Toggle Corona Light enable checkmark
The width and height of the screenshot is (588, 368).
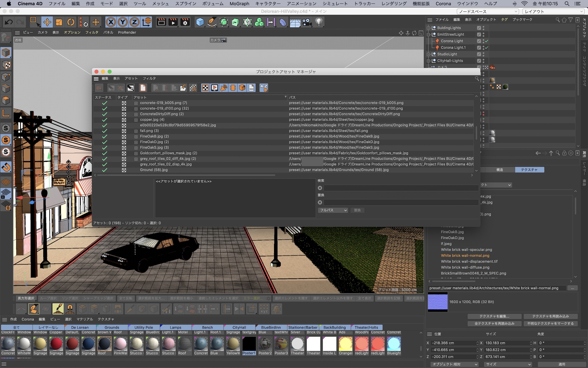point(487,41)
